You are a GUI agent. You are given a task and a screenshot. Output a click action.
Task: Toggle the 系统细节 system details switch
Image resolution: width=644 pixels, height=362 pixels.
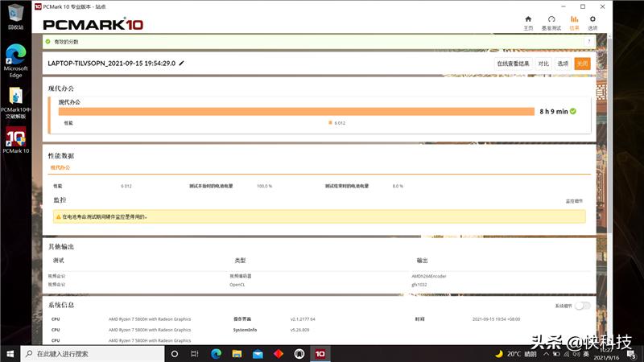click(582, 306)
